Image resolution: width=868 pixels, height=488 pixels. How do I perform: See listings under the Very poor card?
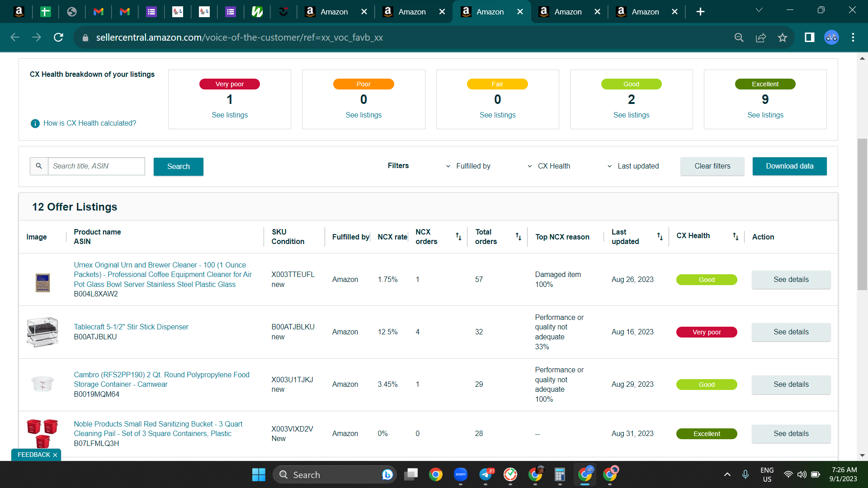(230, 115)
